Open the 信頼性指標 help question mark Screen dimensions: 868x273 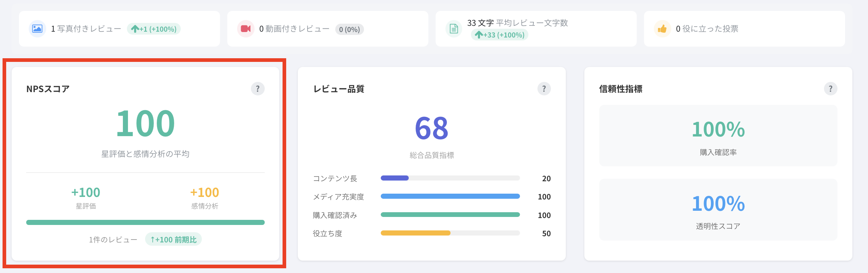click(x=830, y=89)
